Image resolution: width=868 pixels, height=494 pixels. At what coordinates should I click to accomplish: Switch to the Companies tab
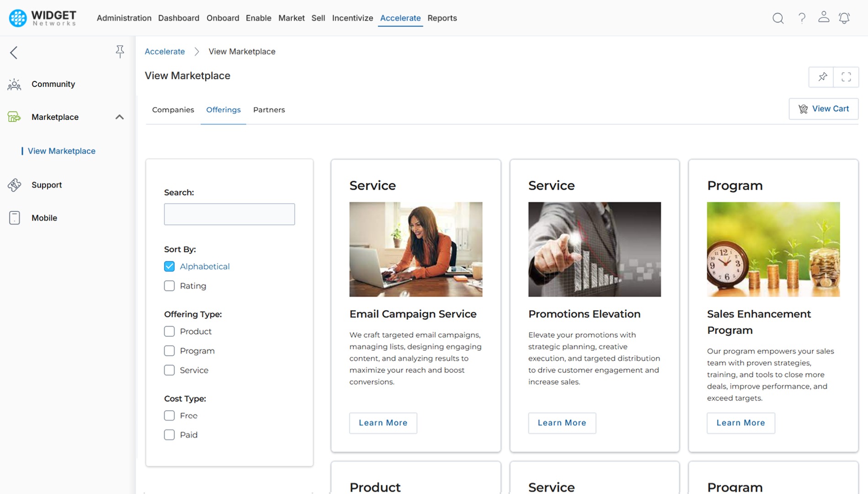(x=173, y=110)
